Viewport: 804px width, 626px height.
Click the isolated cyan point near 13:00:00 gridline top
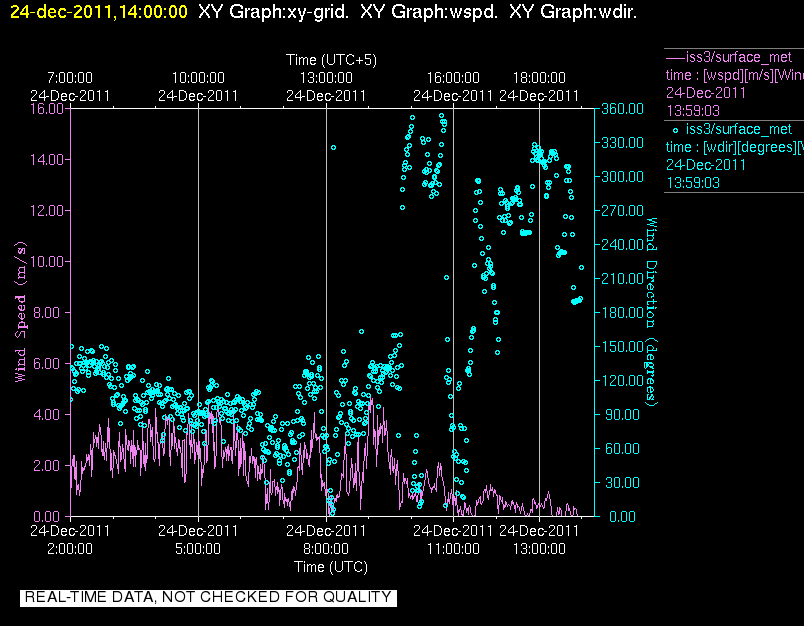point(333,147)
